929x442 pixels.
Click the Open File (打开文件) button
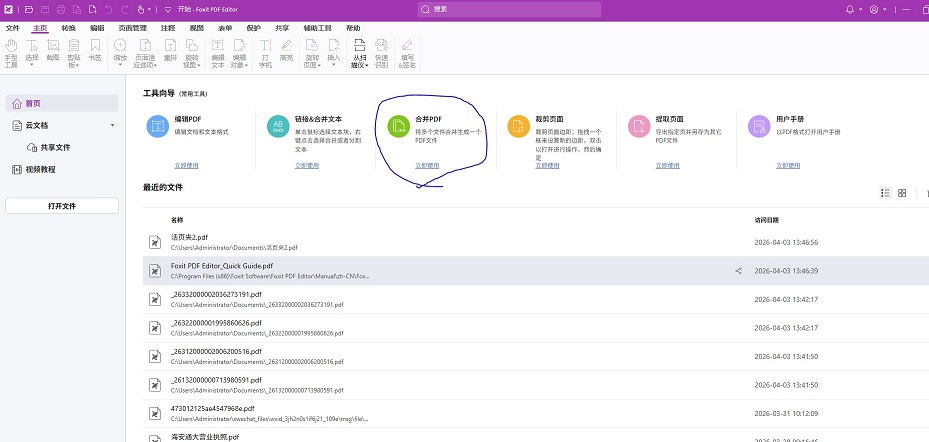coord(62,205)
